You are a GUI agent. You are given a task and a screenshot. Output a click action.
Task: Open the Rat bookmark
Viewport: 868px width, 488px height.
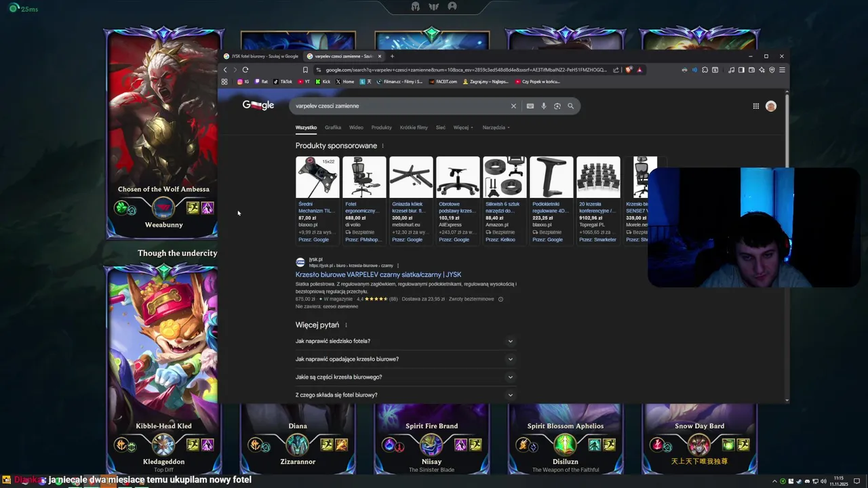[261, 81]
